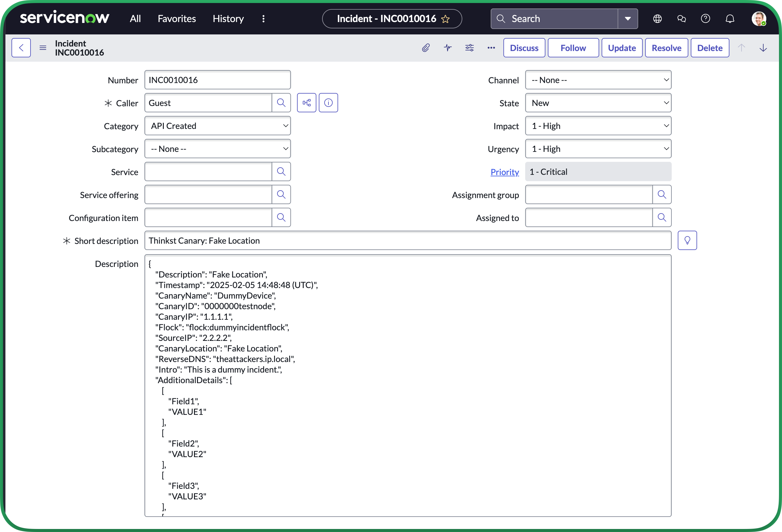Screen dimensions: 782x532
Task: Click the vertical ellipsis in top navigation
Action: click(263, 18)
